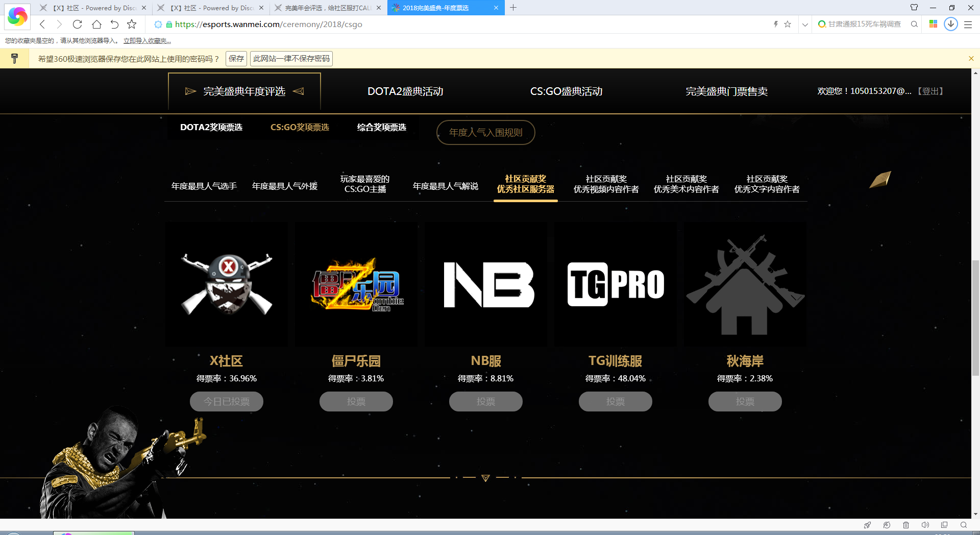Select the DOTA2奖项票选 tab
The image size is (980, 535).
tap(211, 127)
